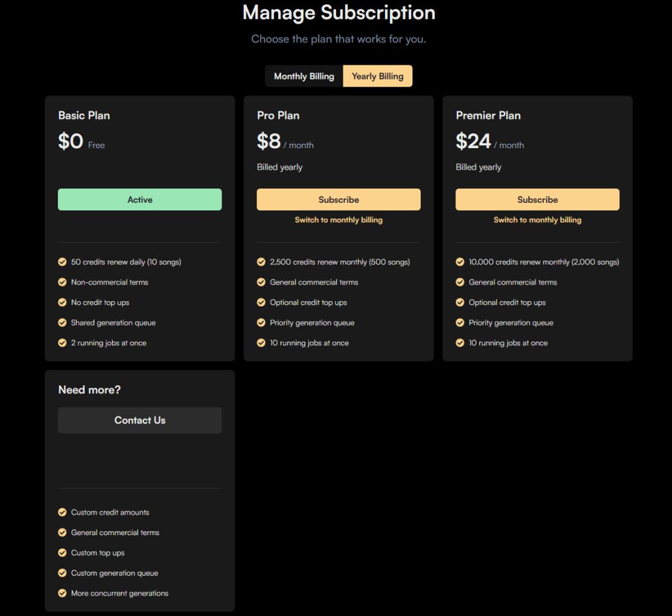Screen dimensions: 672x616
Task: Click checkmark icon next to Custom credit amounts
Action: [62, 512]
